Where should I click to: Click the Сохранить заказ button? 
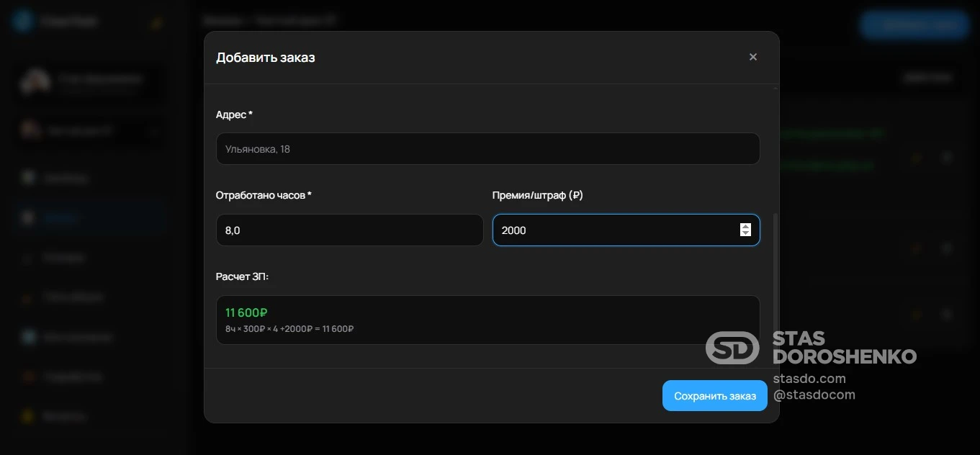(x=714, y=395)
